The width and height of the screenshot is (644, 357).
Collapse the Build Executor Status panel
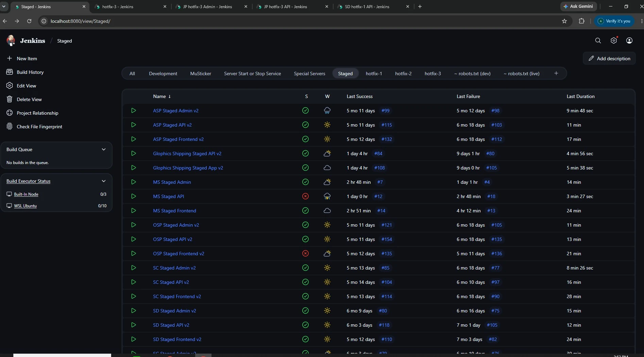(x=104, y=181)
